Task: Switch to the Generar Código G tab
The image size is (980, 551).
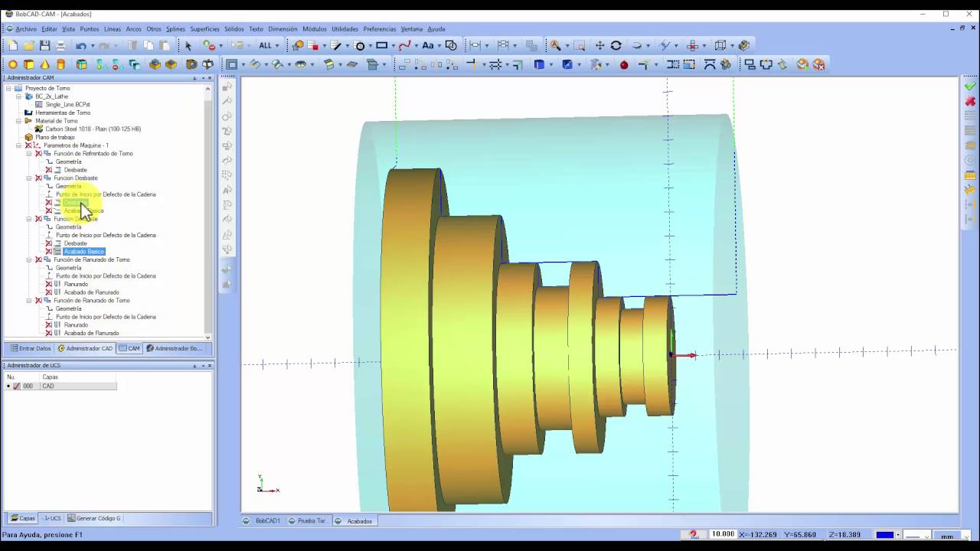Action: coord(94,518)
